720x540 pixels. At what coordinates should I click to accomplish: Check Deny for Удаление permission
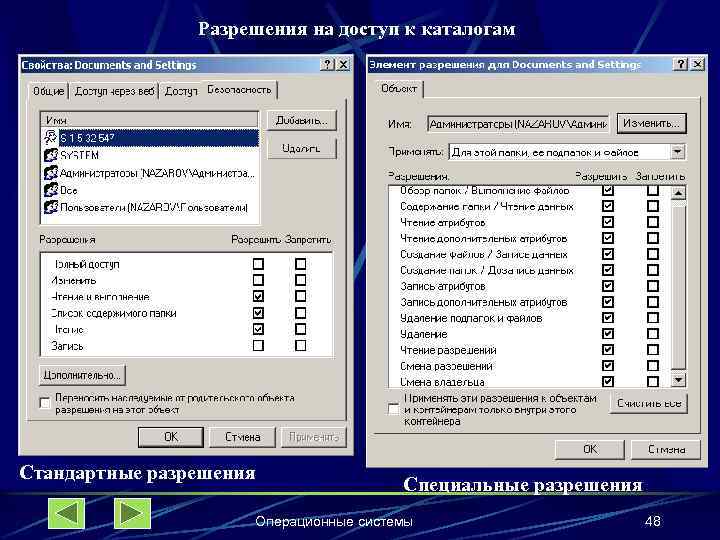[x=652, y=334]
